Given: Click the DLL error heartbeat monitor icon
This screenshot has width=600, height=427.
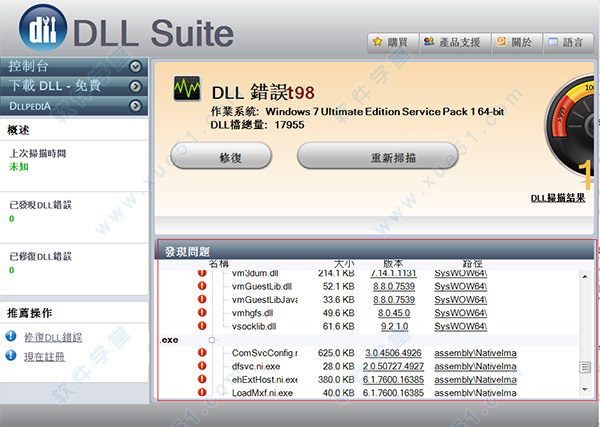Looking at the screenshot, I should point(188,94).
